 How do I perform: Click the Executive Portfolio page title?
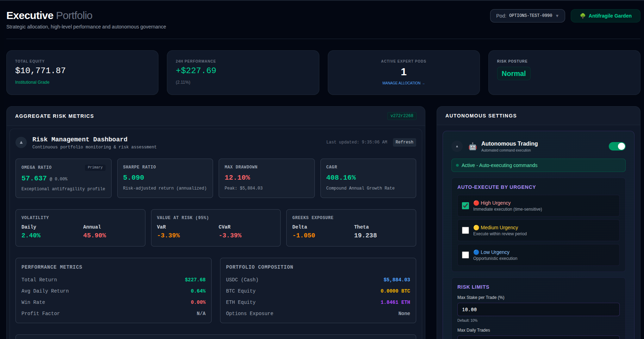click(49, 15)
